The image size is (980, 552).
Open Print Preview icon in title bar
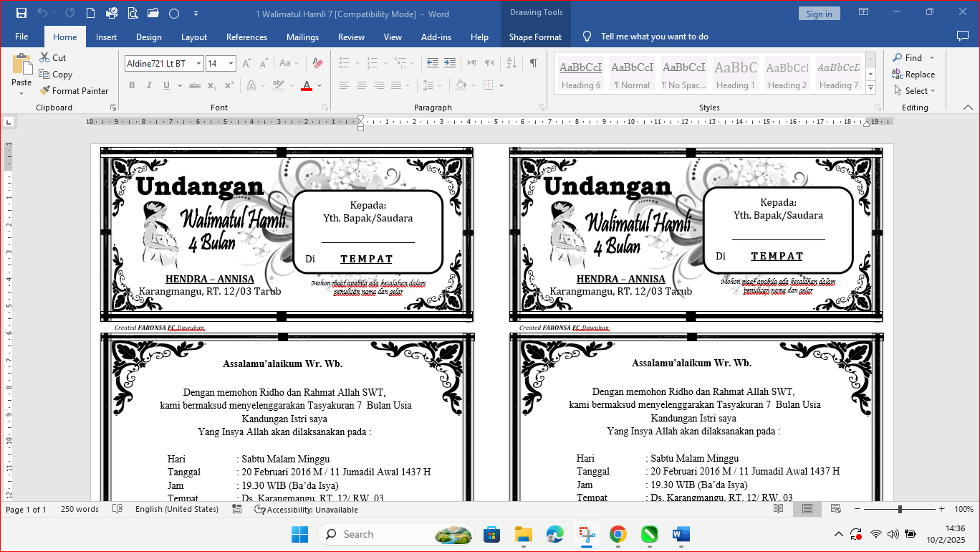pyautogui.click(x=133, y=13)
